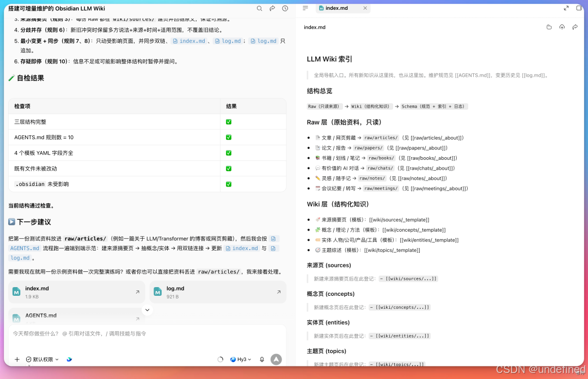
Task: Send the message with the round arrow button
Action: point(276,359)
